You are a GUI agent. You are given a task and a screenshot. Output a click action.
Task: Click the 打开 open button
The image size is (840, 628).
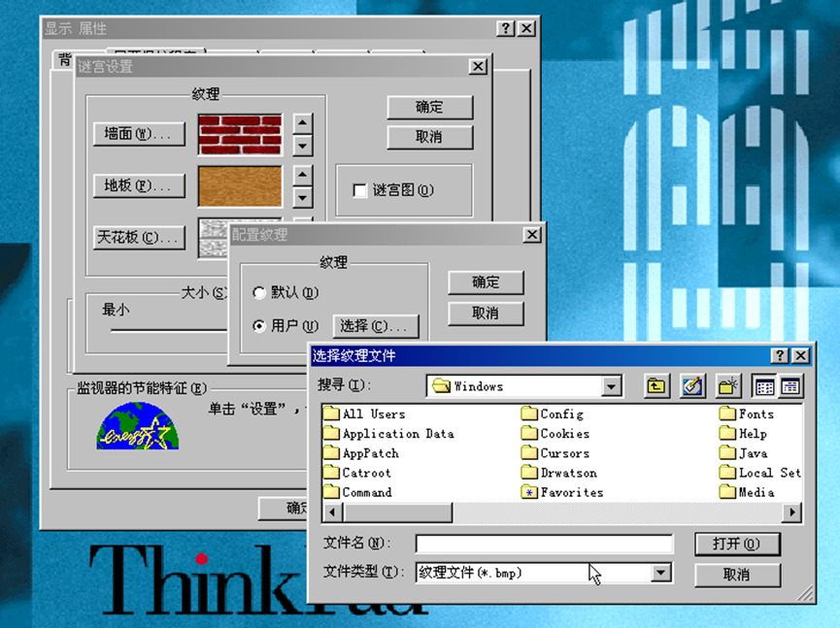[737, 544]
